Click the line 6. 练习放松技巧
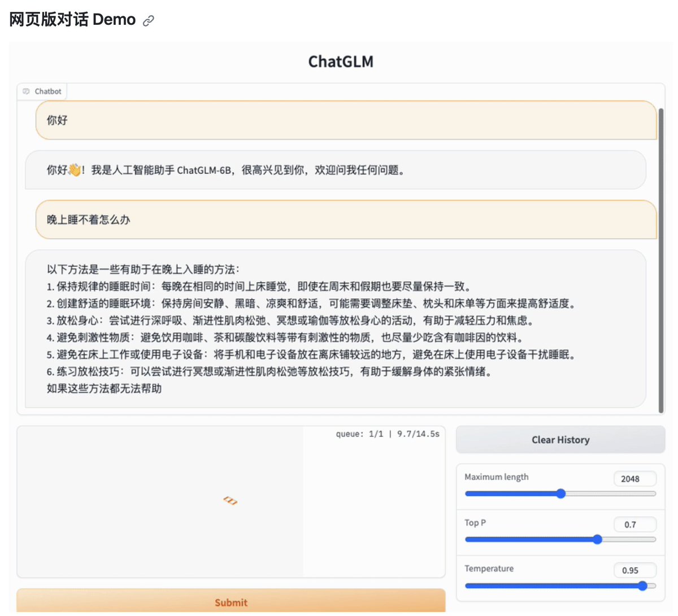This screenshot has width=678, height=616. click(x=271, y=372)
